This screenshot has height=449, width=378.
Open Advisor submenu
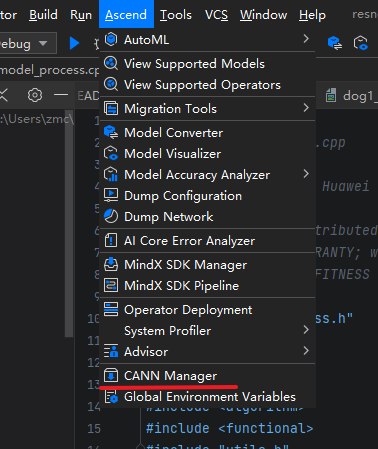(207, 352)
